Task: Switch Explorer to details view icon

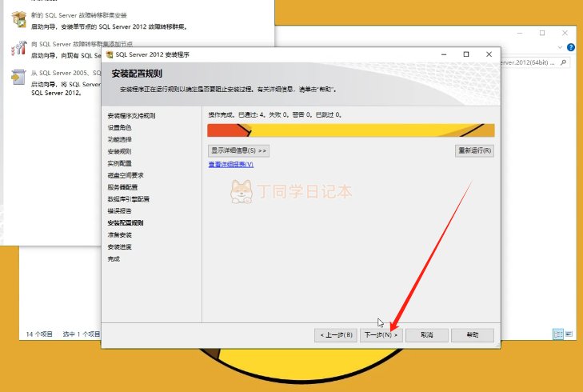Action: (x=558, y=334)
